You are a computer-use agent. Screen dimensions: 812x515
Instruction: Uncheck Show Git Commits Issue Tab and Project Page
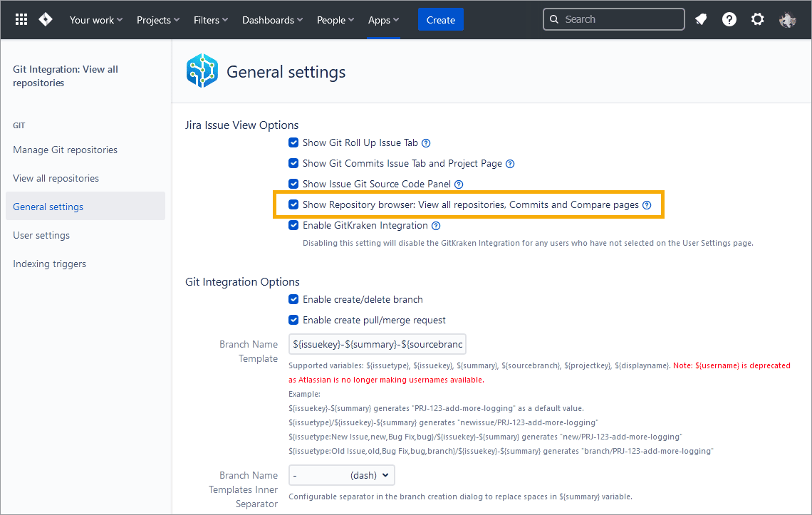click(293, 164)
